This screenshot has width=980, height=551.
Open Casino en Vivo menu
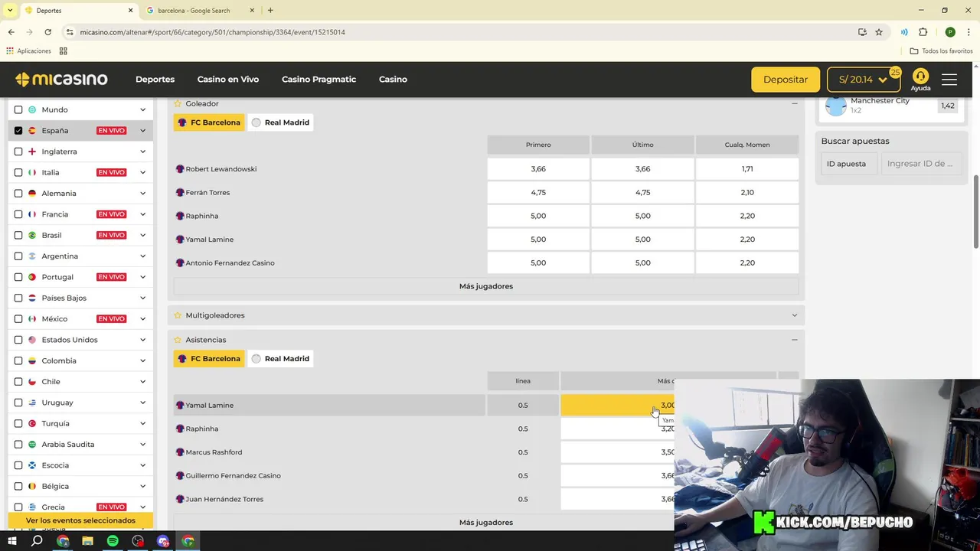(228, 80)
